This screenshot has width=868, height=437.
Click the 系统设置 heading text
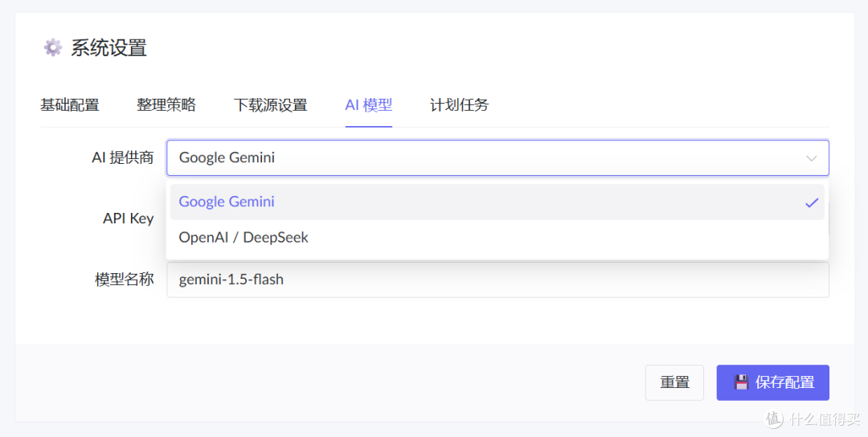pyautogui.click(x=108, y=48)
